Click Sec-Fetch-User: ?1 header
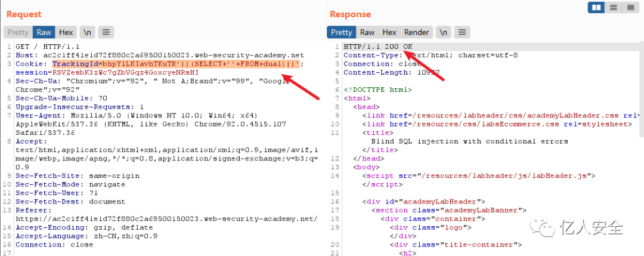644x256 pixels. click(58, 193)
